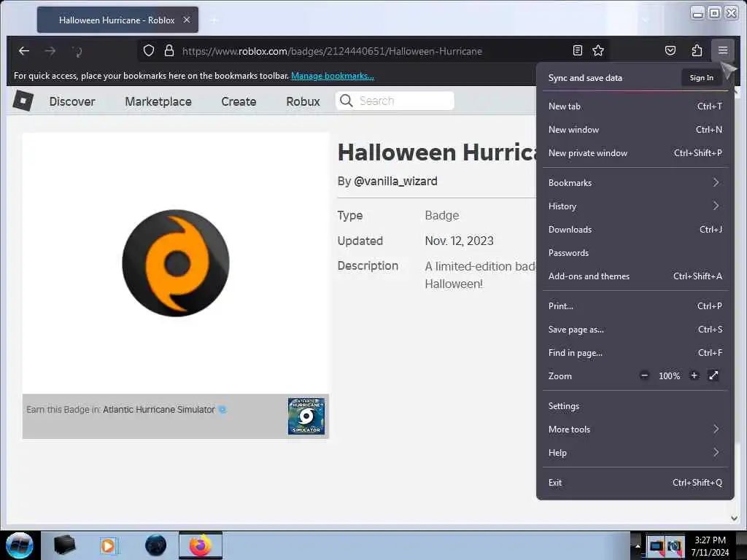Open Settings from the menu
Image resolution: width=747 pixels, height=560 pixels.
tap(635, 405)
